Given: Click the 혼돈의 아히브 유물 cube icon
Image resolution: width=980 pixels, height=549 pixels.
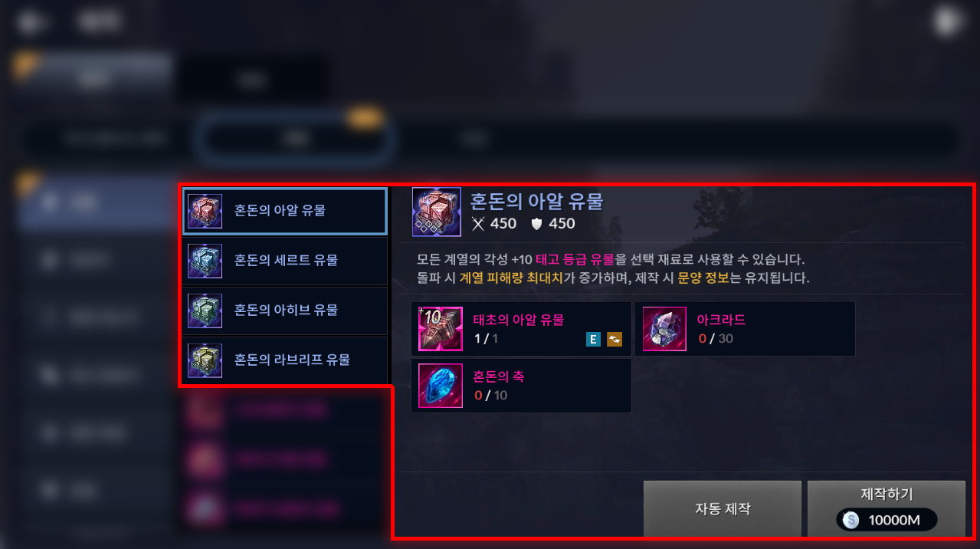Looking at the screenshot, I should [x=205, y=311].
